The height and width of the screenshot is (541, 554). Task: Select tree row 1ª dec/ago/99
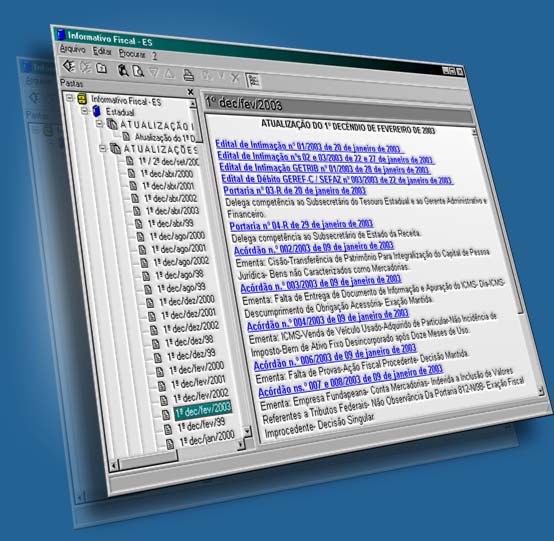[x=181, y=288]
